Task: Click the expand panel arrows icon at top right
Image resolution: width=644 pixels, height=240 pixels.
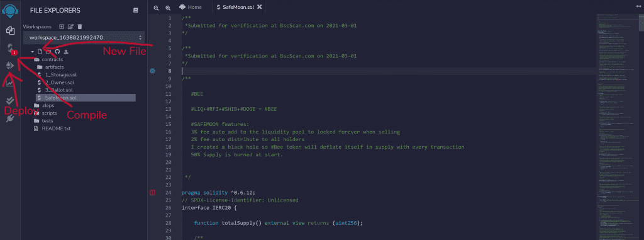Action: click(x=638, y=7)
